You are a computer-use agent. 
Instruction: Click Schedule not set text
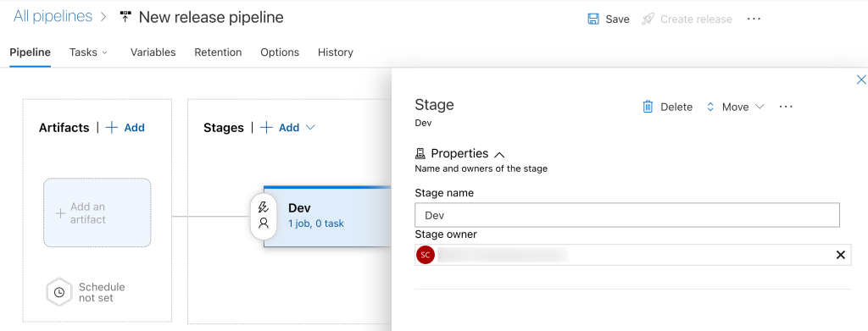pos(102,292)
